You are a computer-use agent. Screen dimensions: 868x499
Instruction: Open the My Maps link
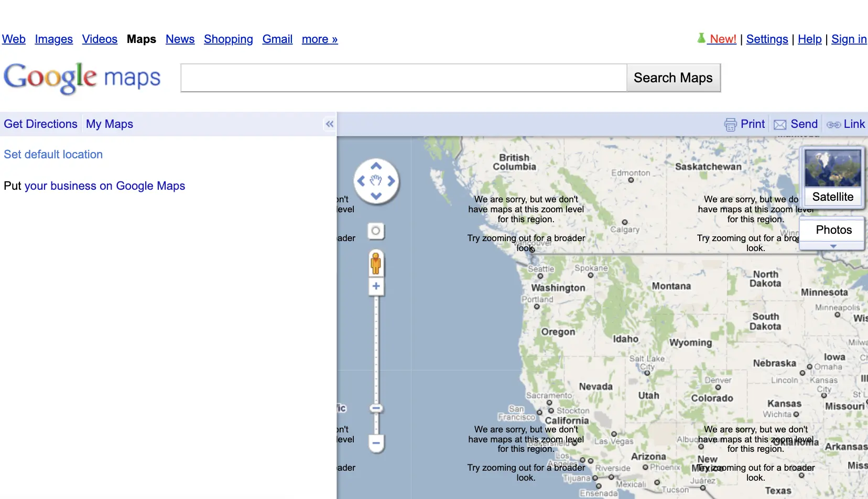point(110,124)
